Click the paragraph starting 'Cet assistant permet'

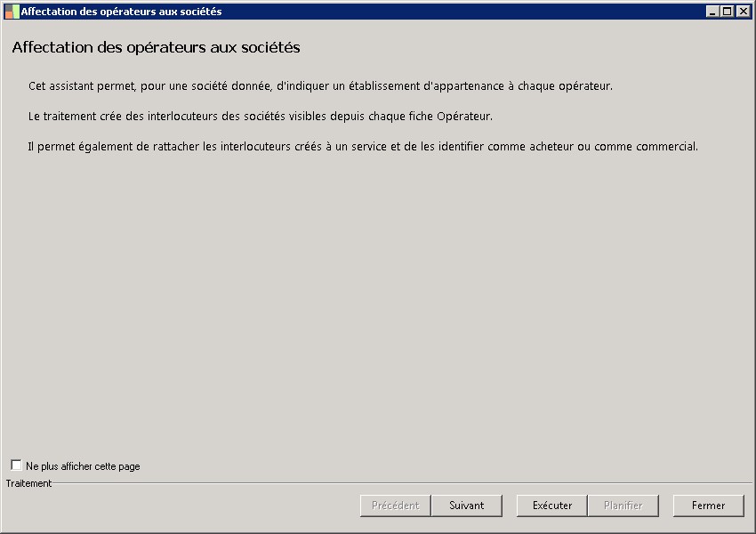click(320, 86)
